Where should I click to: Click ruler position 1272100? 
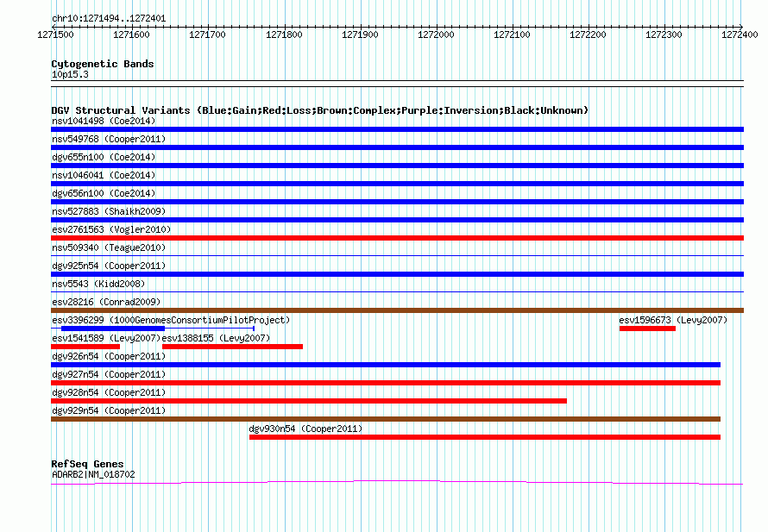pyautogui.click(x=512, y=34)
